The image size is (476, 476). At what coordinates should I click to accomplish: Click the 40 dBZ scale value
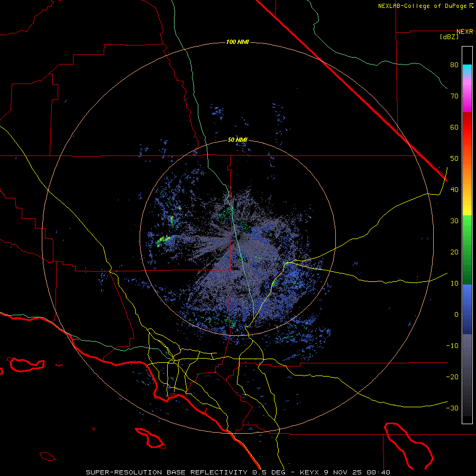tap(454, 190)
